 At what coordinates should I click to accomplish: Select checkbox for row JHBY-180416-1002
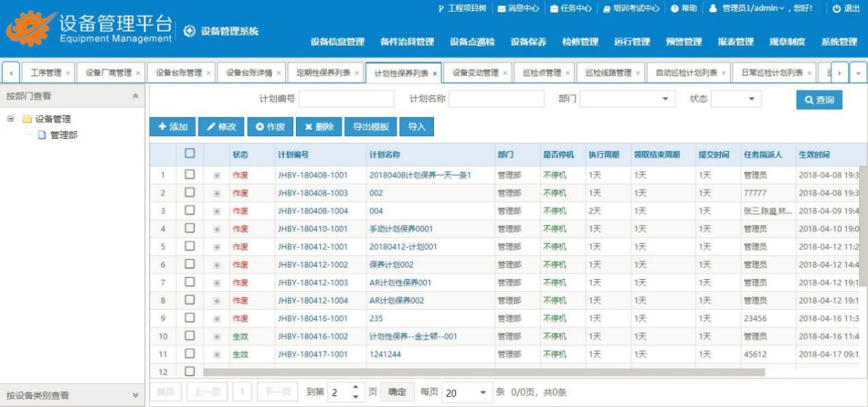tap(190, 336)
